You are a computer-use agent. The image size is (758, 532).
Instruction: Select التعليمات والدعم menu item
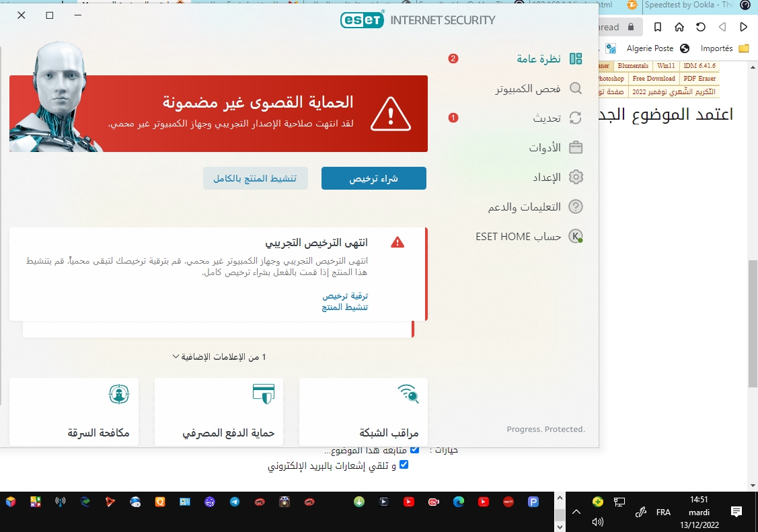(524, 206)
